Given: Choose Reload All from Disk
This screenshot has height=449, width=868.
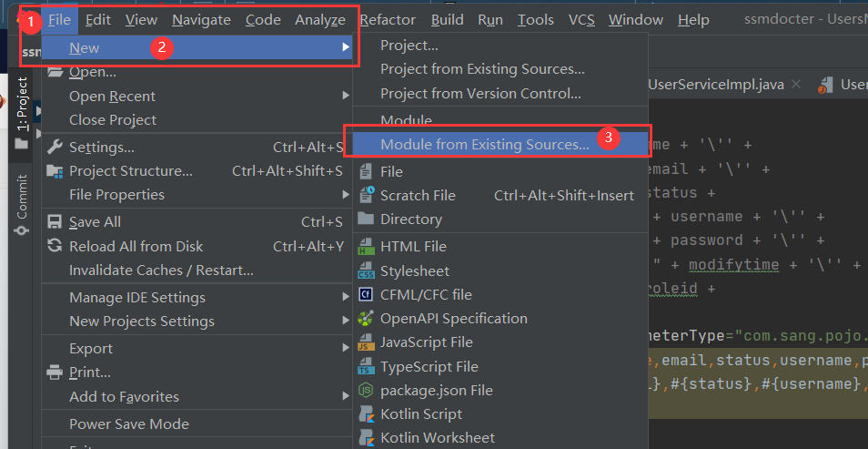Looking at the screenshot, I should click(x=197, y=246).
